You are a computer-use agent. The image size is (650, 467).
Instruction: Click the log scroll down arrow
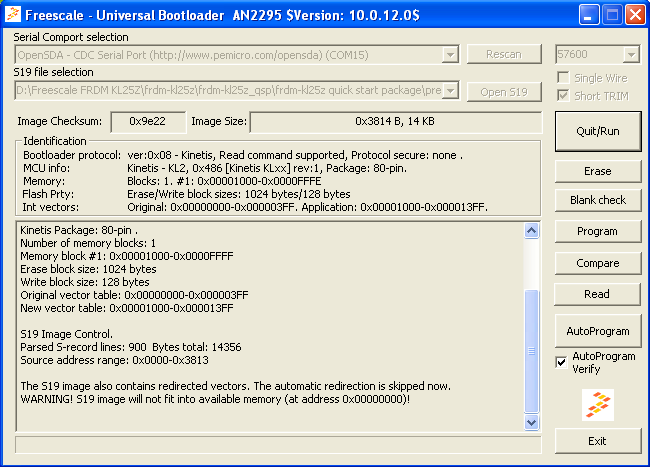(x=531, y=422)
